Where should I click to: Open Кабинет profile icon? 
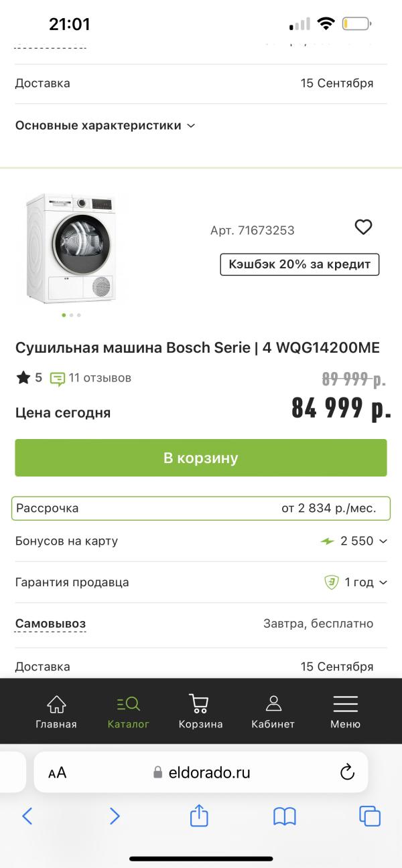273,704
